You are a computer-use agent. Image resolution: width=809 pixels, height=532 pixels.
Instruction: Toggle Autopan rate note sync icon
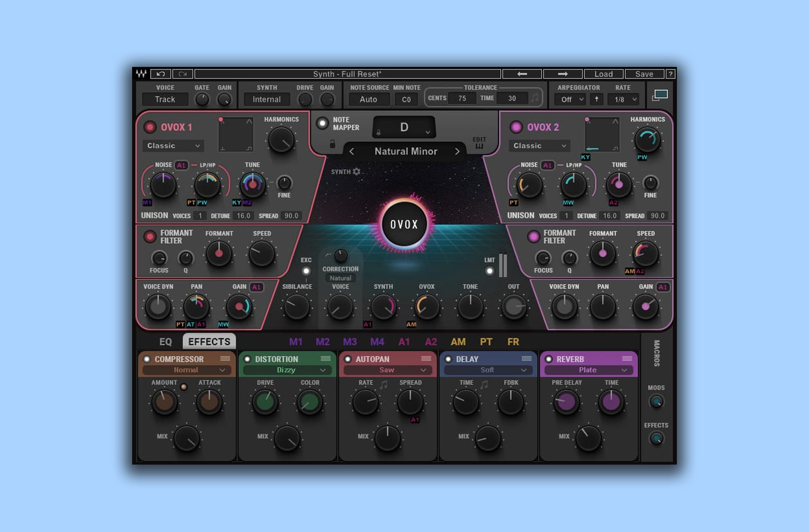383,385
